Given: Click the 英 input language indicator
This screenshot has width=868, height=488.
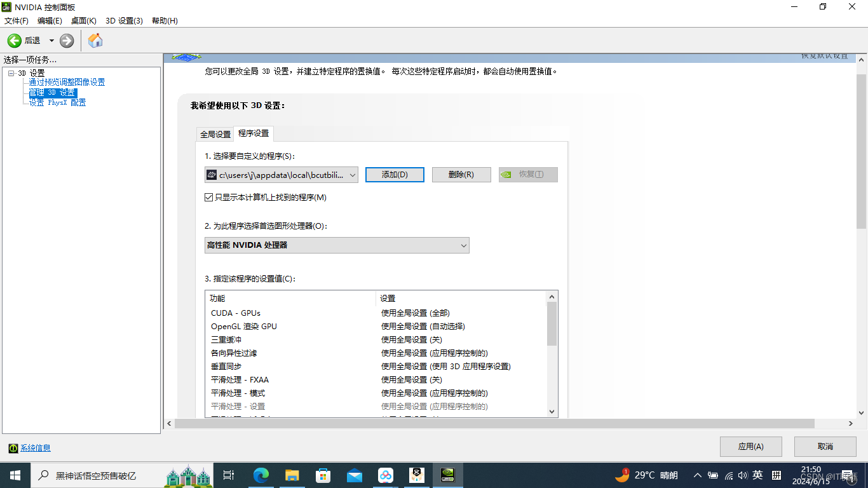Looking at the screenshot, I should click(x=758, y=475).
